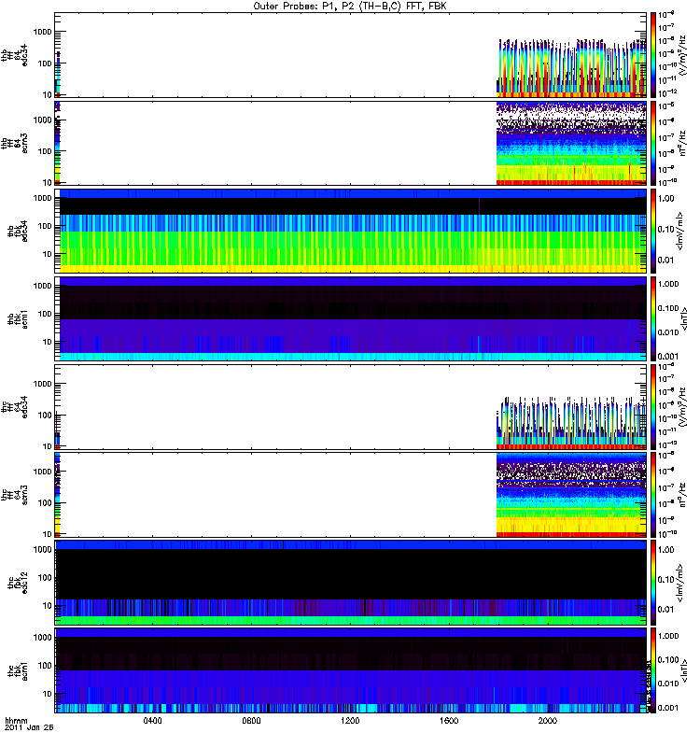Image resolution: width=700 pixels, height=747 pixels.
Task: Click the "thc fbk scm1" panel axis label
Action: point(18,670)
